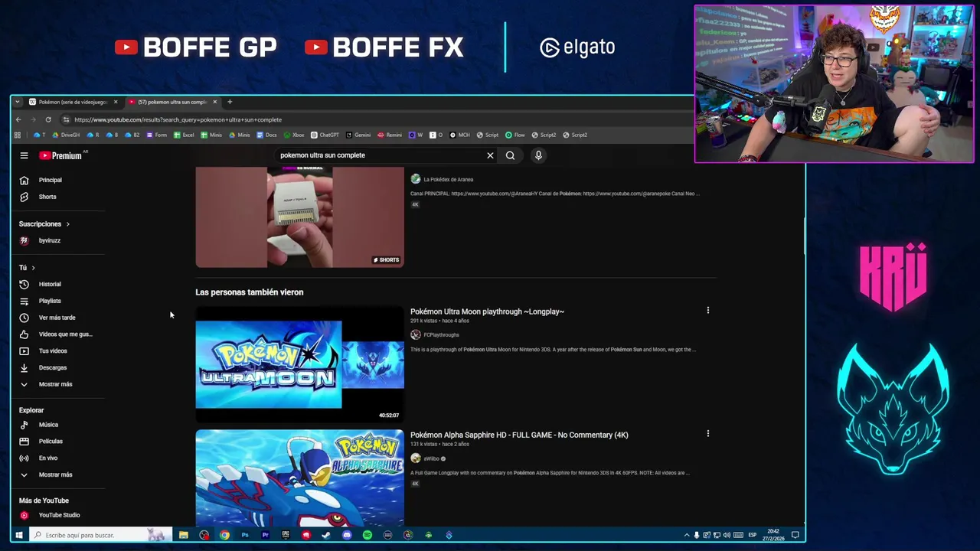Clear the search box with the X

tap(490, 155)
